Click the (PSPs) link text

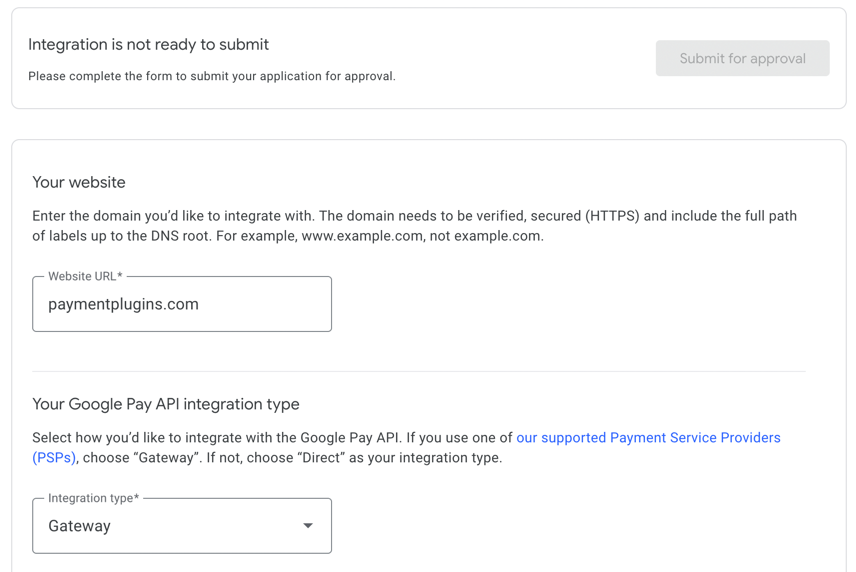pos(54,457)
